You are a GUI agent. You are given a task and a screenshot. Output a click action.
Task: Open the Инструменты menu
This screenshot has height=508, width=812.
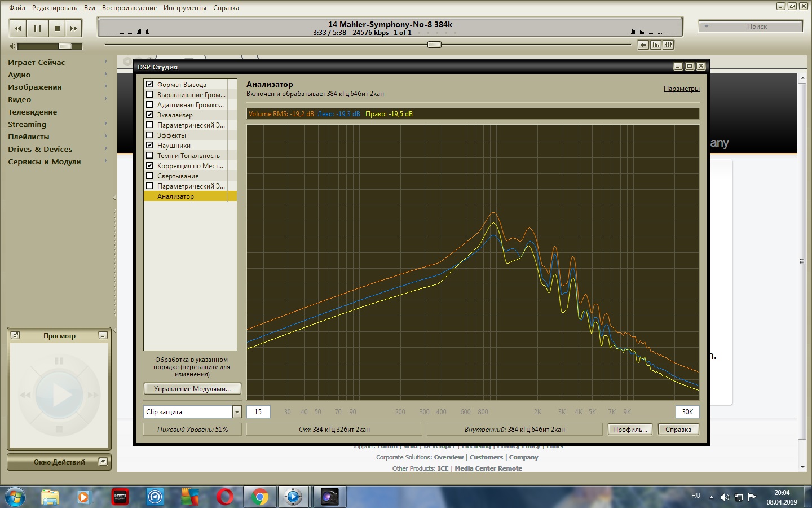pyautogui.click(x=184, y=8)
